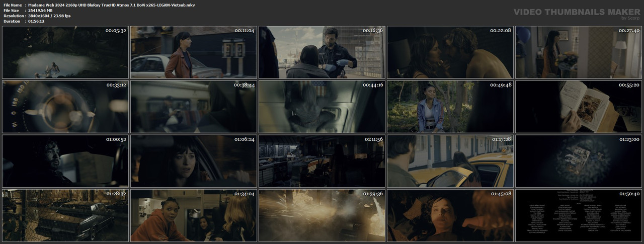Viewport: 644px width, 244px height.
Task: Select the thumbnail at timestamp 01:06:24
Action: 194,161
